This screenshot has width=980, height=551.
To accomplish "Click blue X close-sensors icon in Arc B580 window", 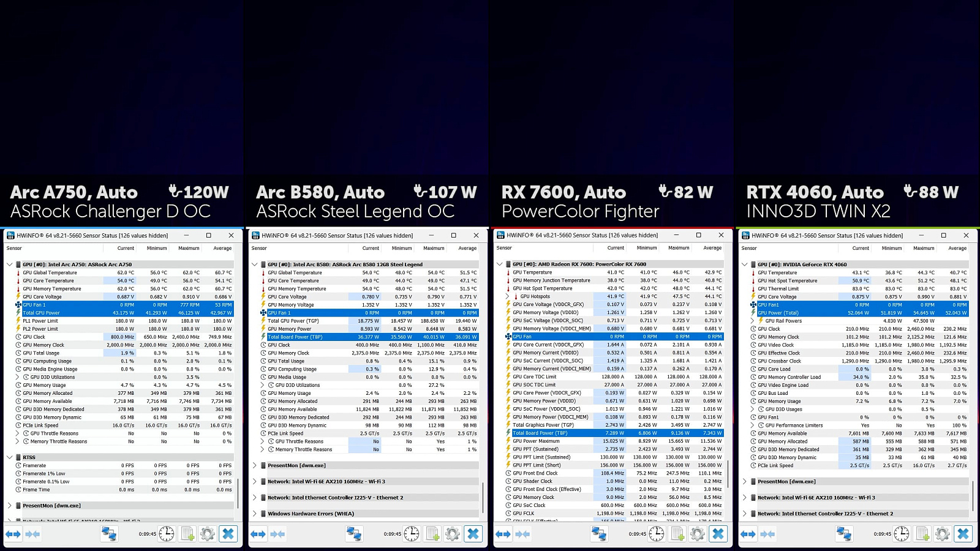I will (473, 534).
